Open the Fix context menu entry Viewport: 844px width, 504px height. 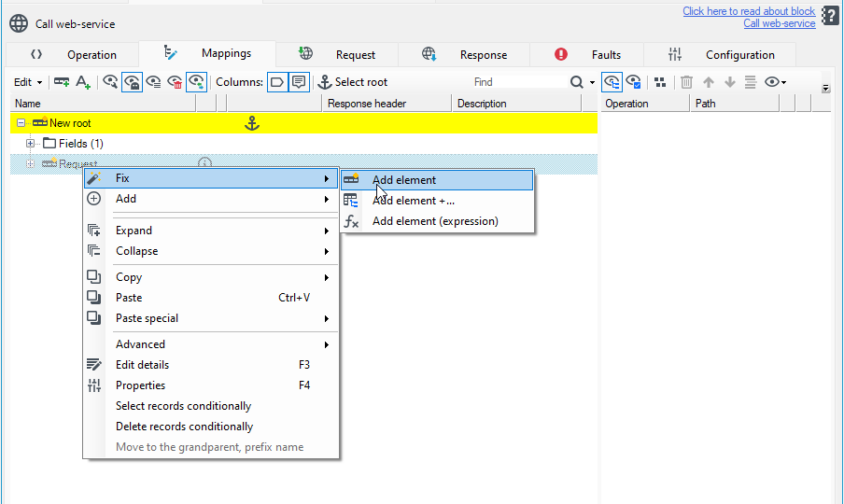pyautogui.click(x=211, y=178)
